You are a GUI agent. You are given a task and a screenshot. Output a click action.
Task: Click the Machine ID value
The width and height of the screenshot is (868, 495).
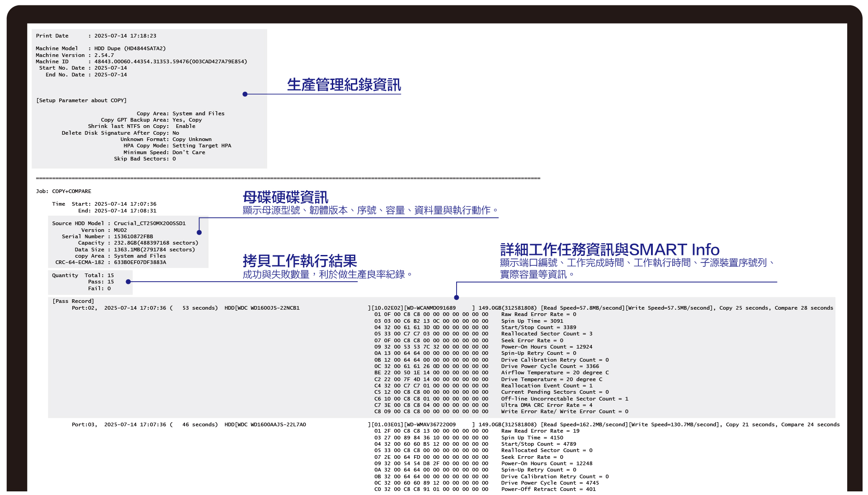(x=170, y=61)
